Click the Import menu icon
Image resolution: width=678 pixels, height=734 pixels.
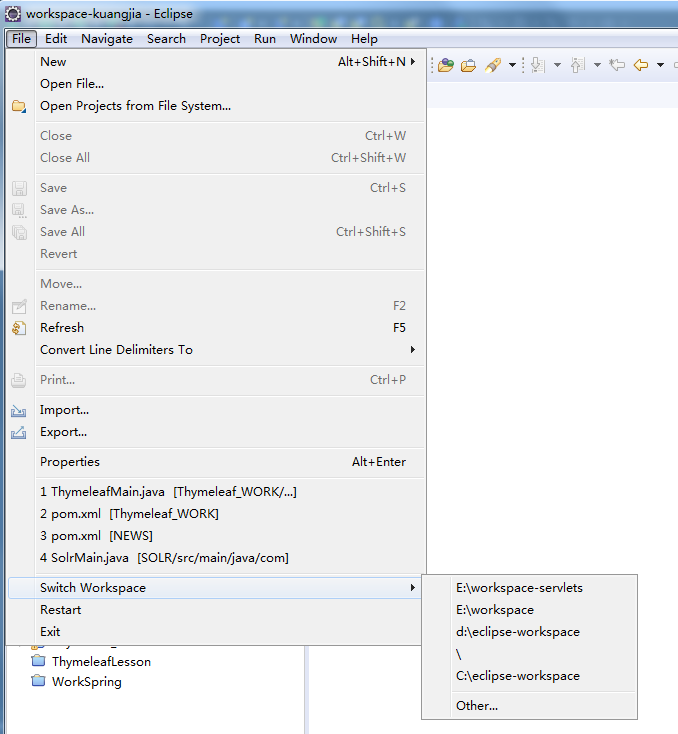click(19, 411)
